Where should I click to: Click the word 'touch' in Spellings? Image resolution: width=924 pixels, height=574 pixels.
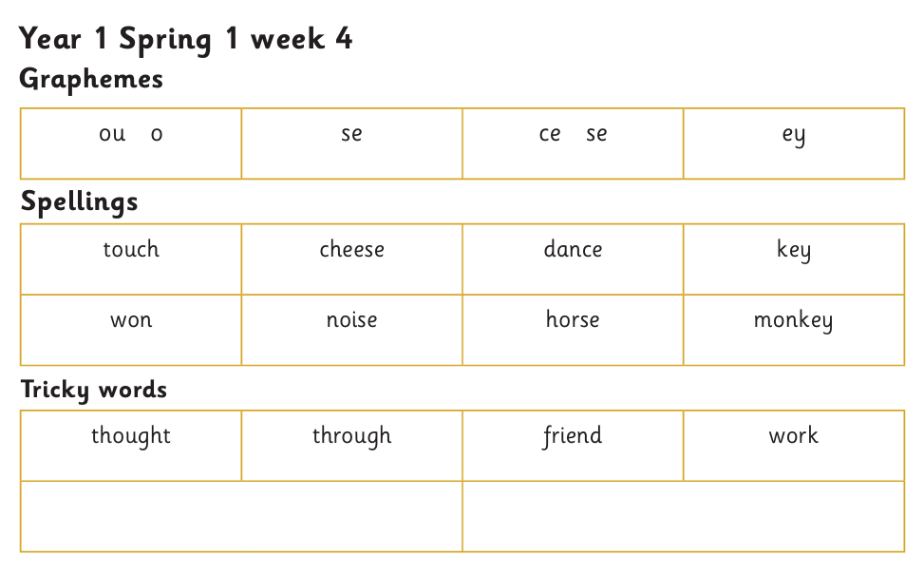[131, 250]
